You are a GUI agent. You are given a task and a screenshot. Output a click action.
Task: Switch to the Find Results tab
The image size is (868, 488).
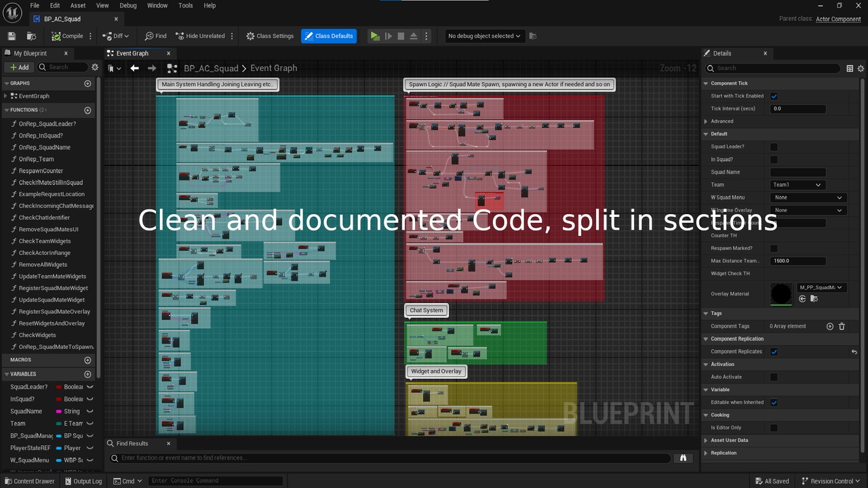coord(132,443)
